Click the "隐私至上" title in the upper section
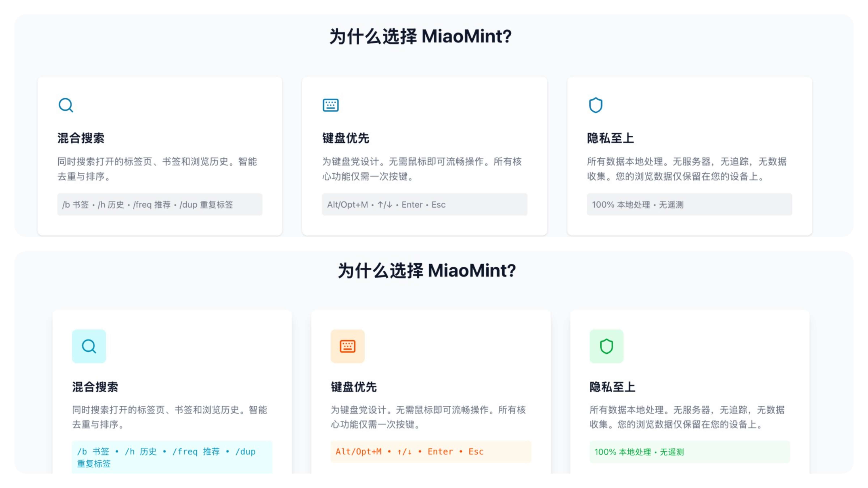 click(x=610, y=138)
